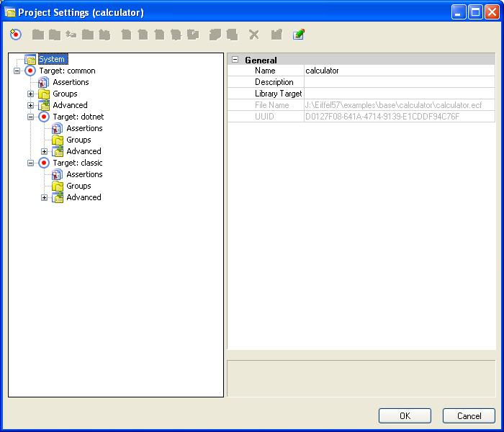Expand Advanced under Target: dotnet

[44, 151]
